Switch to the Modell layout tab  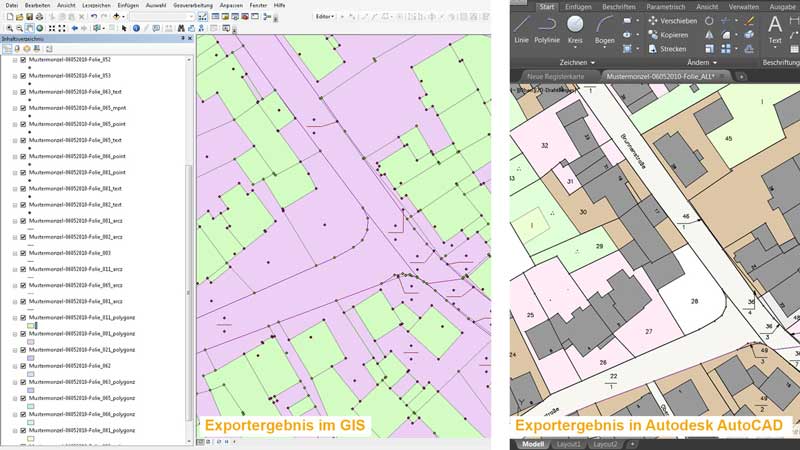pyautogui.click(x=533, y=444)
